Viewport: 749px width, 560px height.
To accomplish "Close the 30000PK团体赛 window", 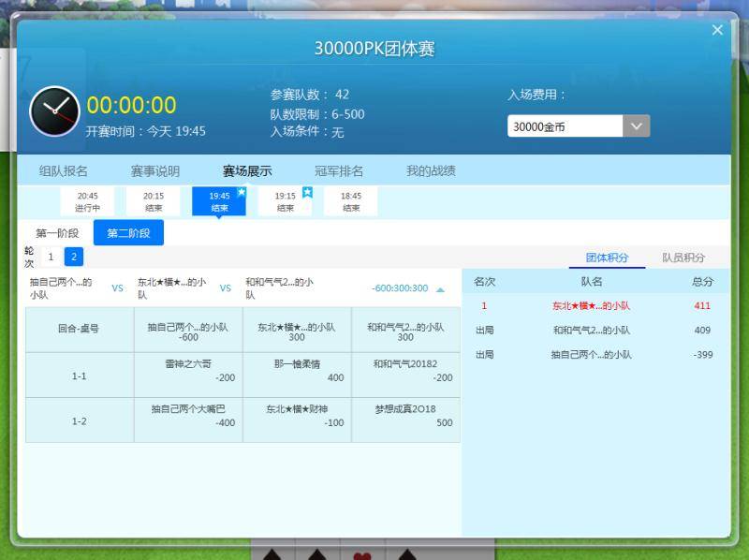I will tap(717, 29).
